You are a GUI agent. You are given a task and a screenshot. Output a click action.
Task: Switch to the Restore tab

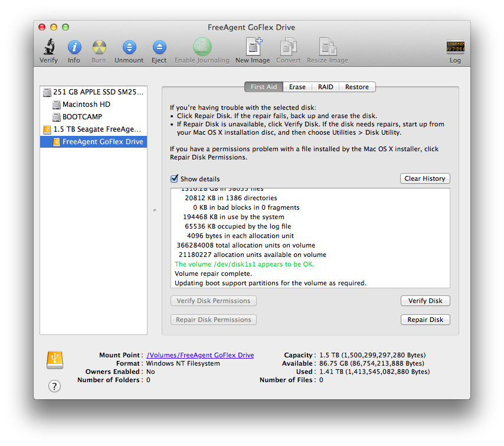tap(357, 87)
